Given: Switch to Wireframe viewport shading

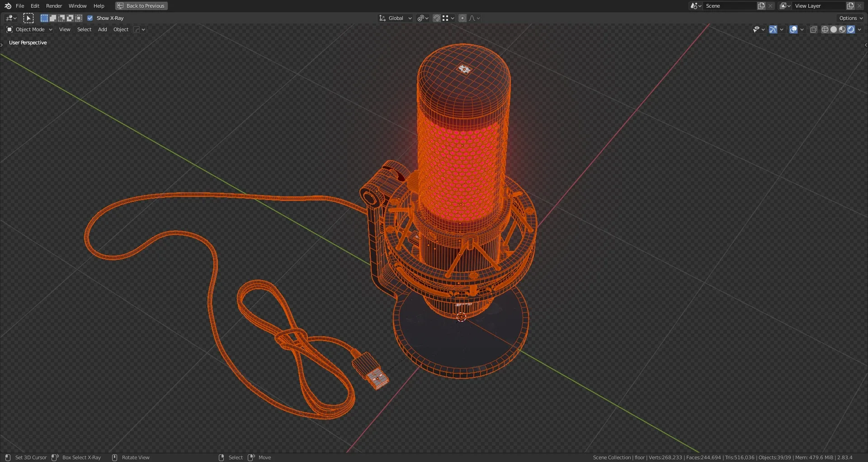Looking at the screenshot, I should click(825, 29).
